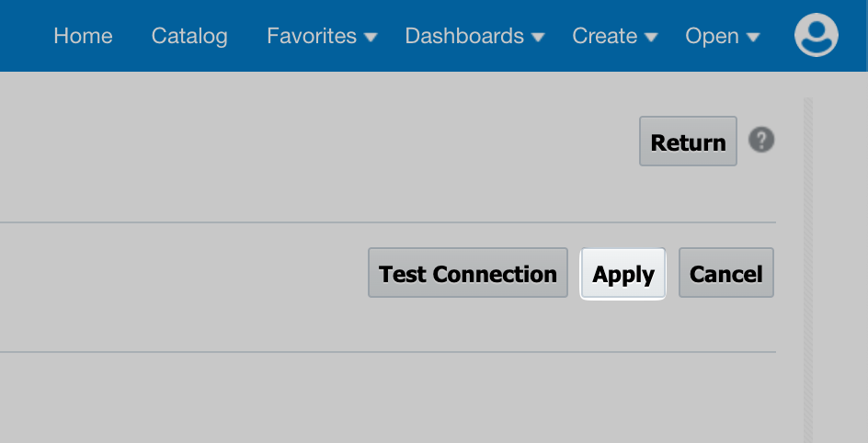Click empty gray area below lower divider
868x443 pixels.
pos(387,398)
